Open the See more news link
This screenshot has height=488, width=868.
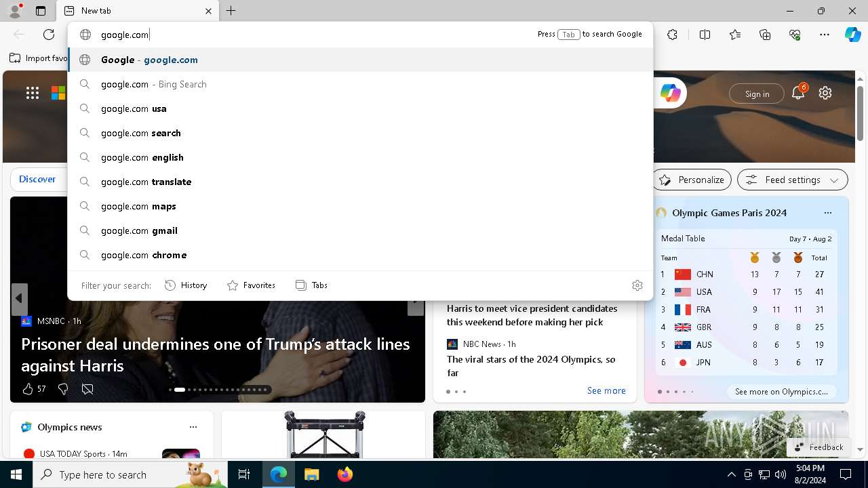pos(606,390)
